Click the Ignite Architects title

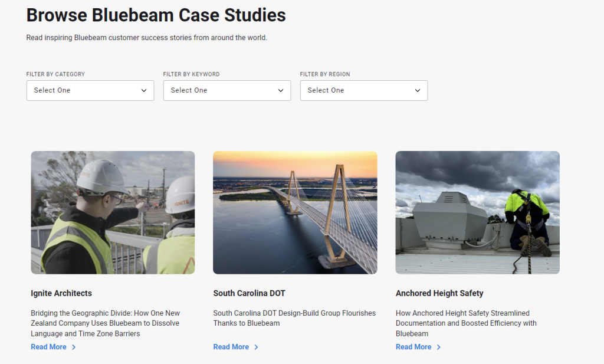[x=61, y=293]
